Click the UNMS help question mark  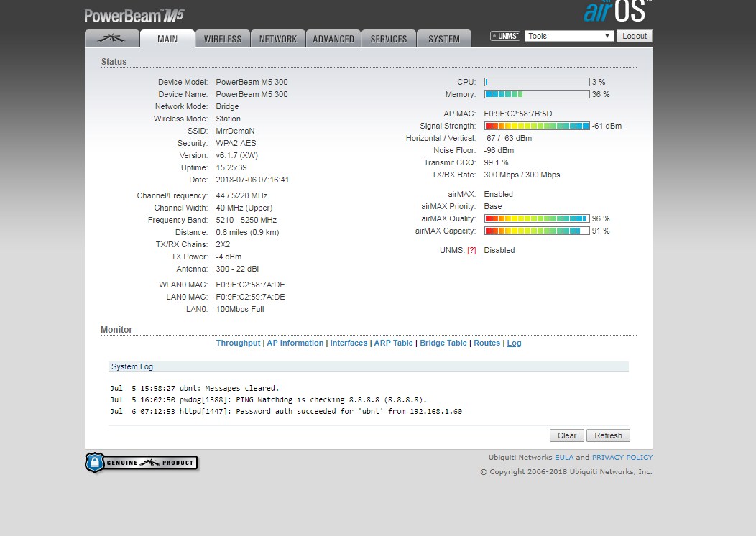point(471,250)
